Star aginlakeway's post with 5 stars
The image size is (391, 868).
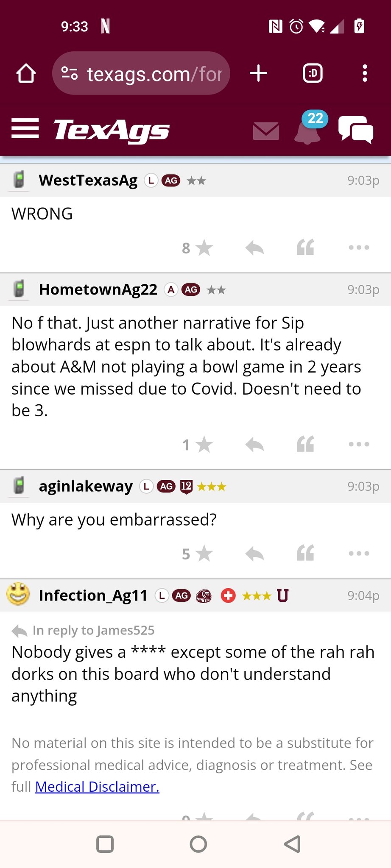point(204,554)
